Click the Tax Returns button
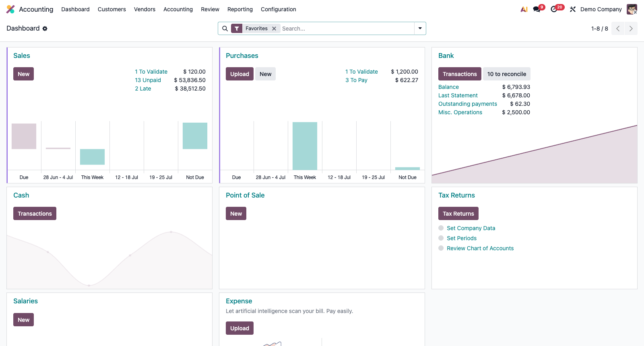Image resolution: width=644 pixels, height=346 pixels. [458, 214]
